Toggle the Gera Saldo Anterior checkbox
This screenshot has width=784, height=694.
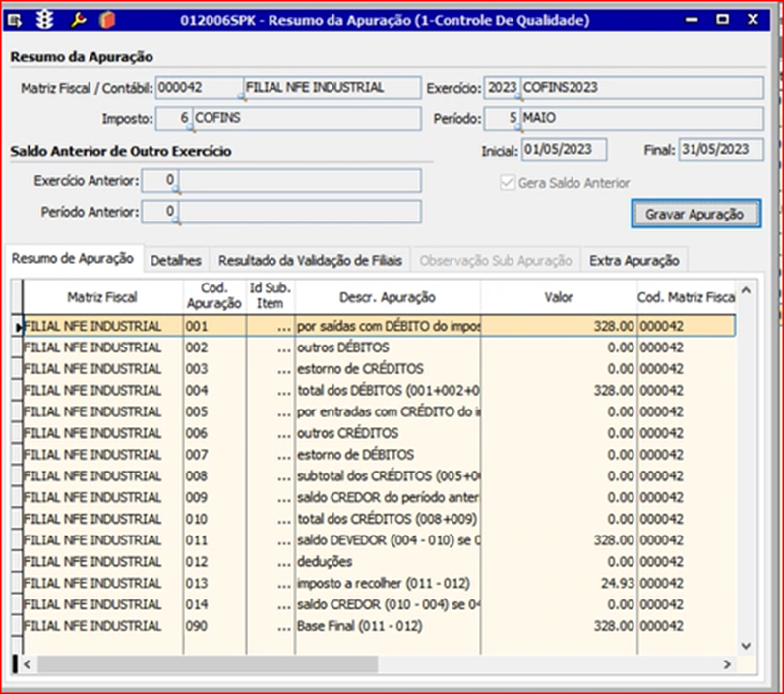(508, 183)
